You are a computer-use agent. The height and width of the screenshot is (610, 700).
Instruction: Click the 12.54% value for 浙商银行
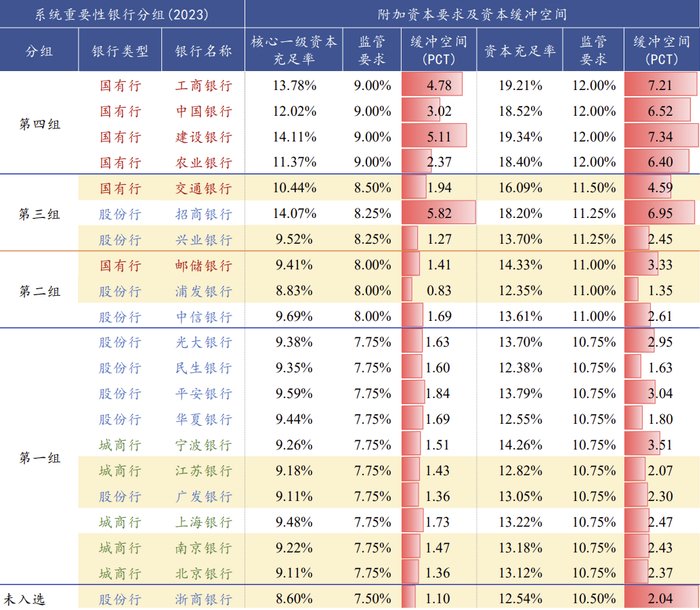click(520, 598)
